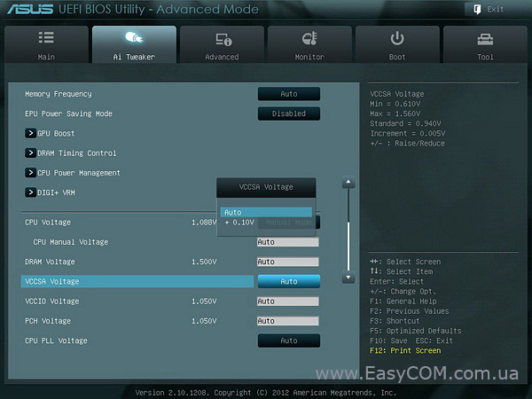Screen dimensions: 532x399
Task: Click the CPU Manual Voltage label
Action: point(71,242)
